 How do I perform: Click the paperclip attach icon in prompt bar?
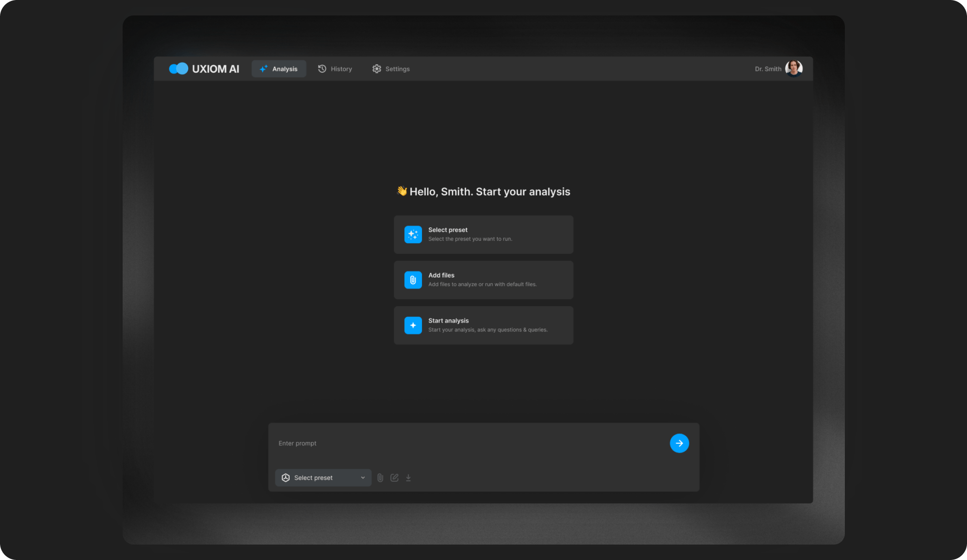pyautogui.click(x=380, y=477)
